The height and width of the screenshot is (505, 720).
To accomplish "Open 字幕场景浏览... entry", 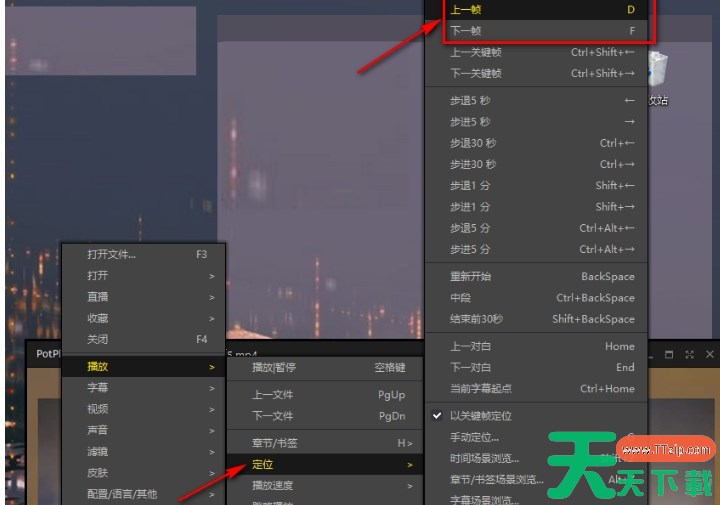I will pos(536,499).
